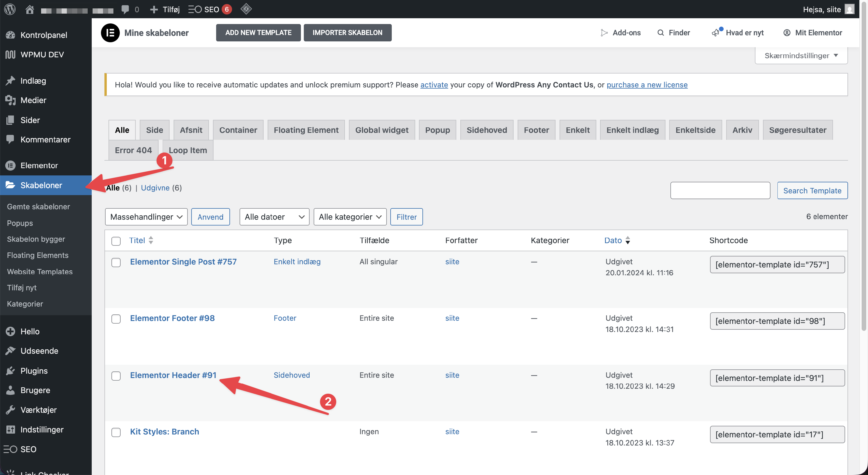Click the WordPress logo in admin bar

[x=10, y=9]
